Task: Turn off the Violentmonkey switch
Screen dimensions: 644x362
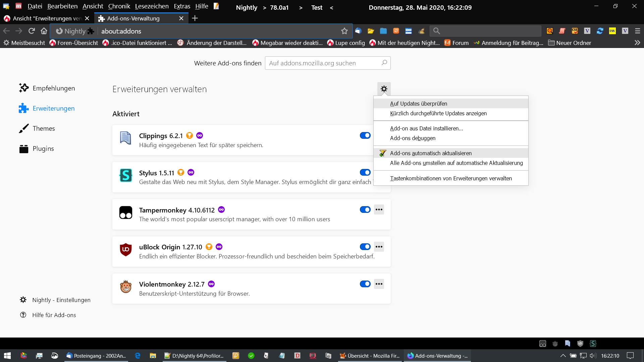Action: [x=365, y=284]
